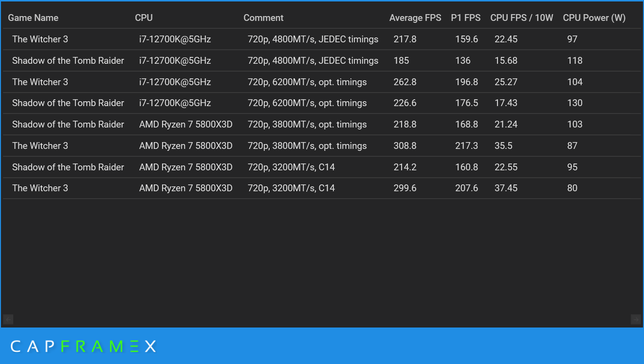Image resolution: width=644 pixels, height=364 pixels.
Task: Select Shadow of the Tomb Raider row with 226.6 FPS
Action: pyautogui.click(x=322, y=103)
